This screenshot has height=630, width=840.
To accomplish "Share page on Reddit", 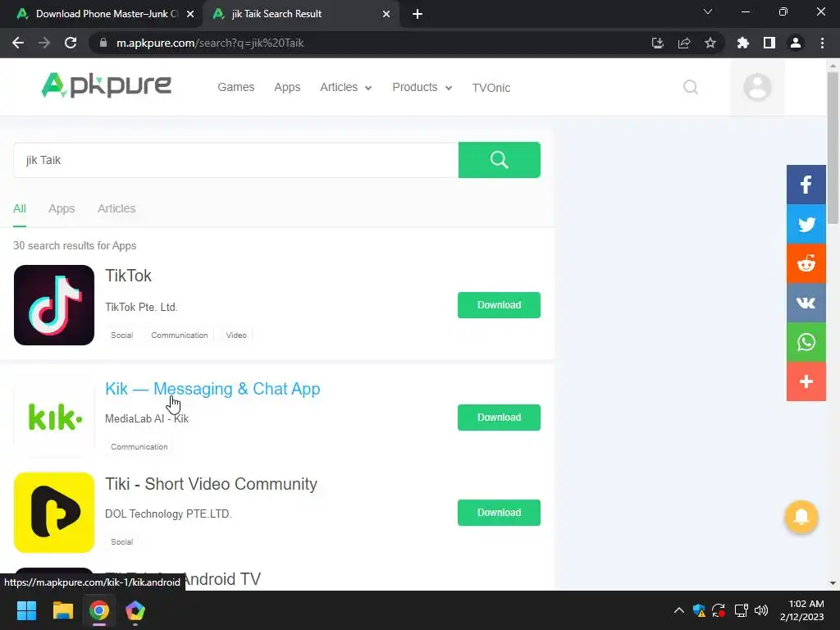I will point(806,263).
